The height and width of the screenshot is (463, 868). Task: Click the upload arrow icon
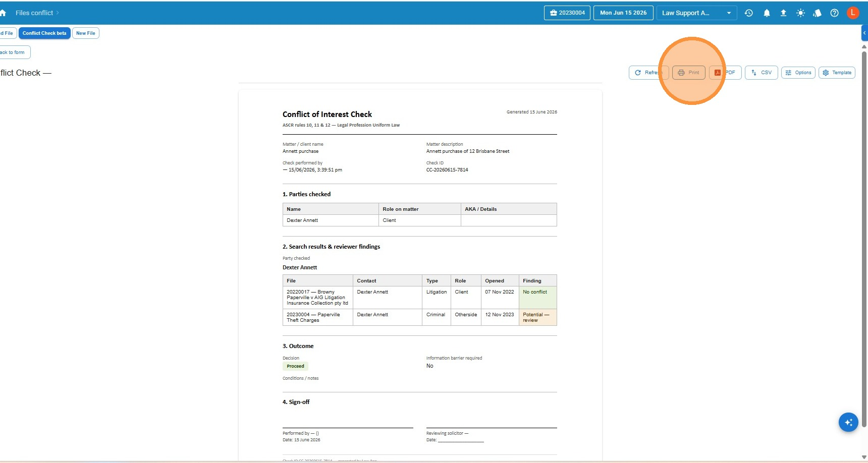[x=783, y=13]
